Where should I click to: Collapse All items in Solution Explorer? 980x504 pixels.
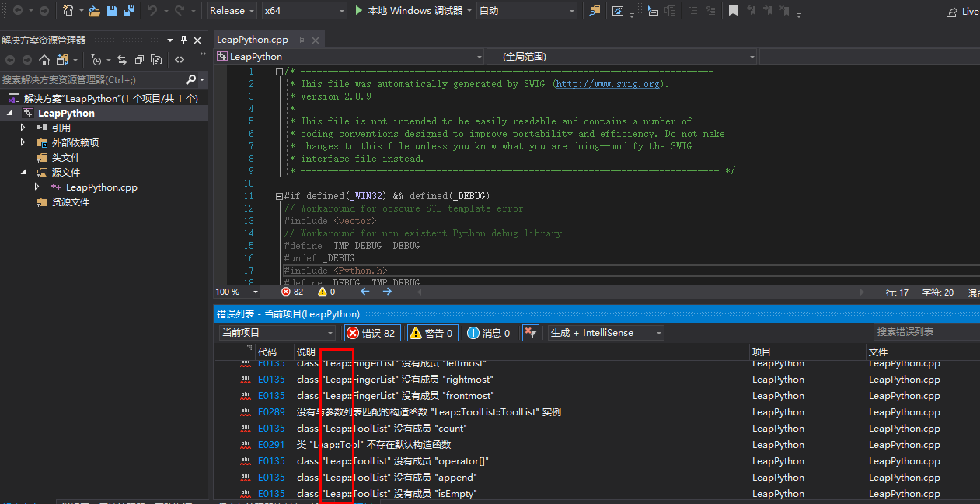(140, 60)
